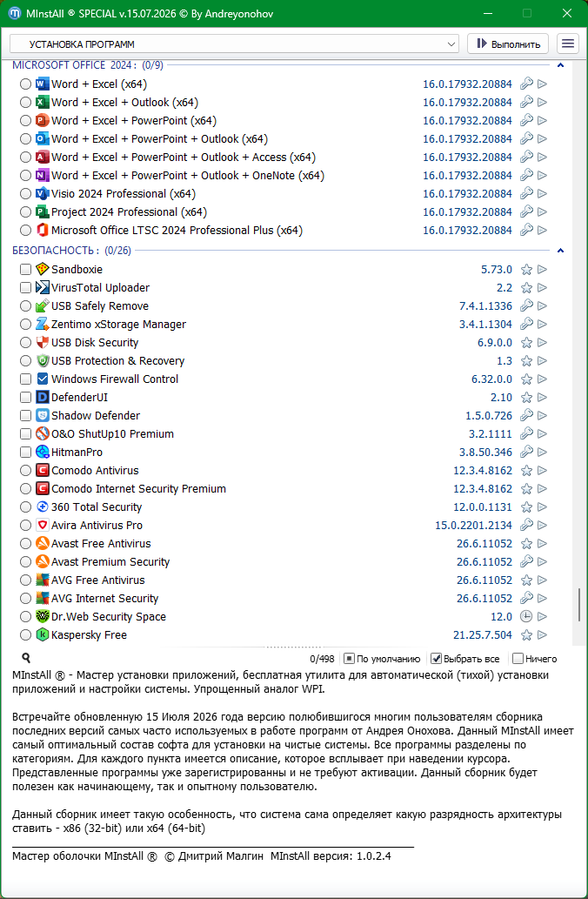
Task: Check the VirusTotal Uploader checkbox
Action: (25, 288)
